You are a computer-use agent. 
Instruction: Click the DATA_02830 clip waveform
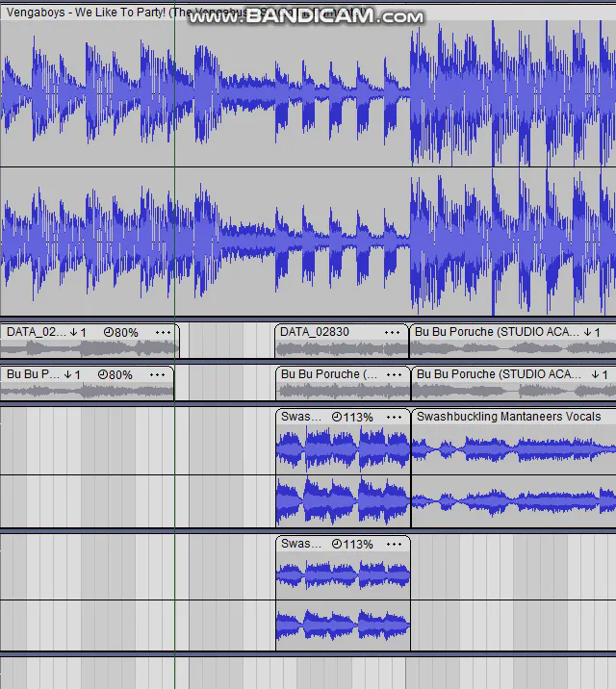tap(342, 349)
